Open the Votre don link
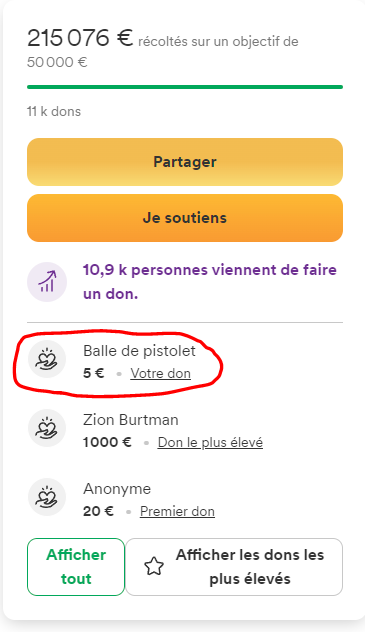Image resolution: width=365 pixels, height=632 pixels. 160,374
